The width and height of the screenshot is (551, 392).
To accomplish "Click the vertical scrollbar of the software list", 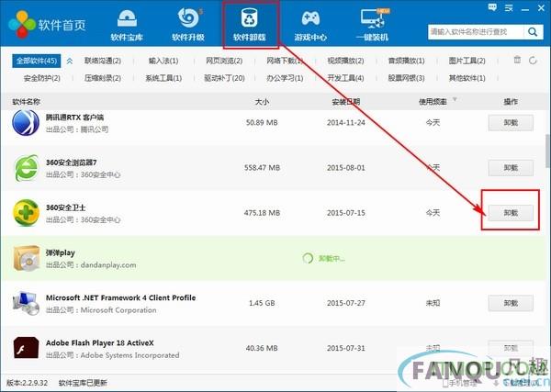I will (547, 151).
